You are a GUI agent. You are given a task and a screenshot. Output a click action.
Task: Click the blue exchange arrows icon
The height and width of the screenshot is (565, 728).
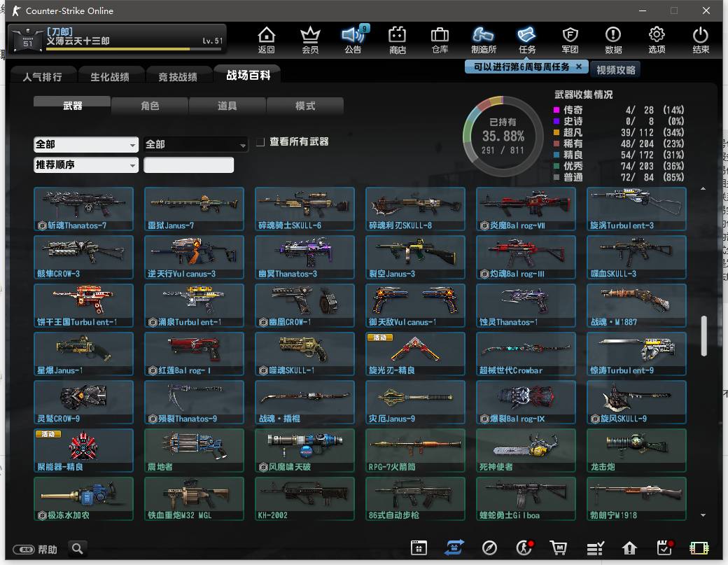454,547
